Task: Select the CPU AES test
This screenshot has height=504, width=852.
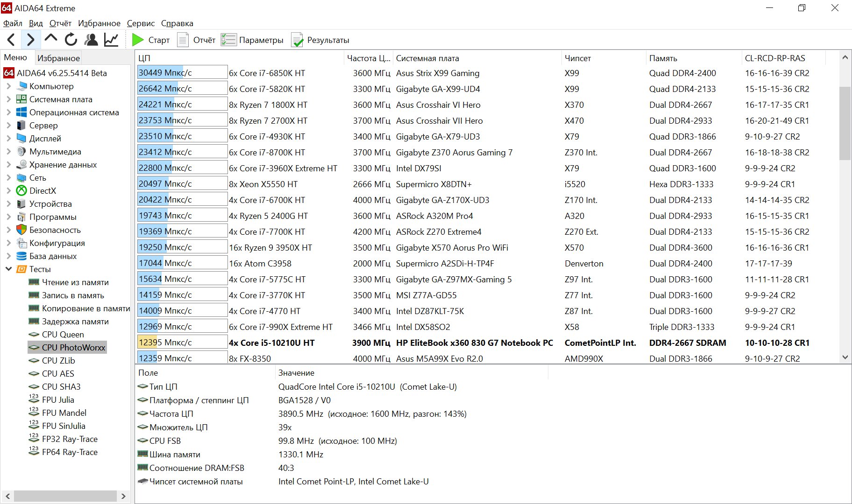Action: [x=58, y=374]
